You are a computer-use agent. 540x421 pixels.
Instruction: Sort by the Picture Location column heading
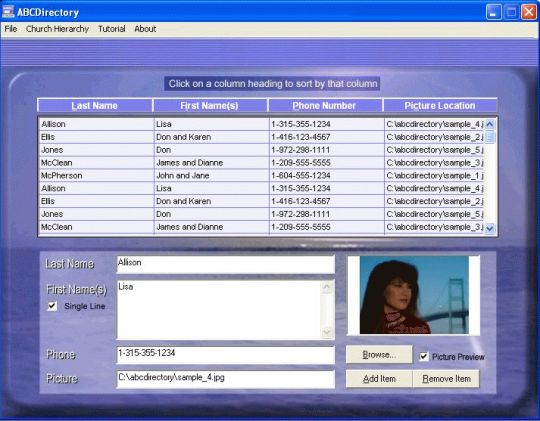pos(440,105)
